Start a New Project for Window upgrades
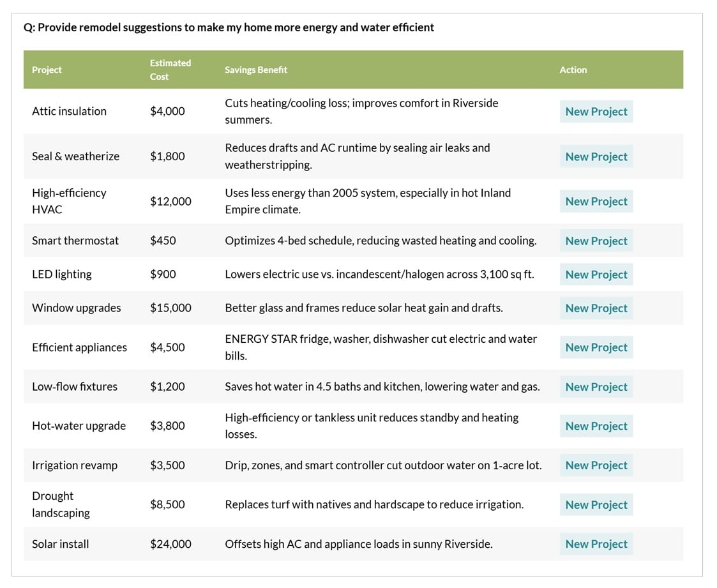Screen dimensions: 717x588 pyautogui.click(x=595, y=308)
